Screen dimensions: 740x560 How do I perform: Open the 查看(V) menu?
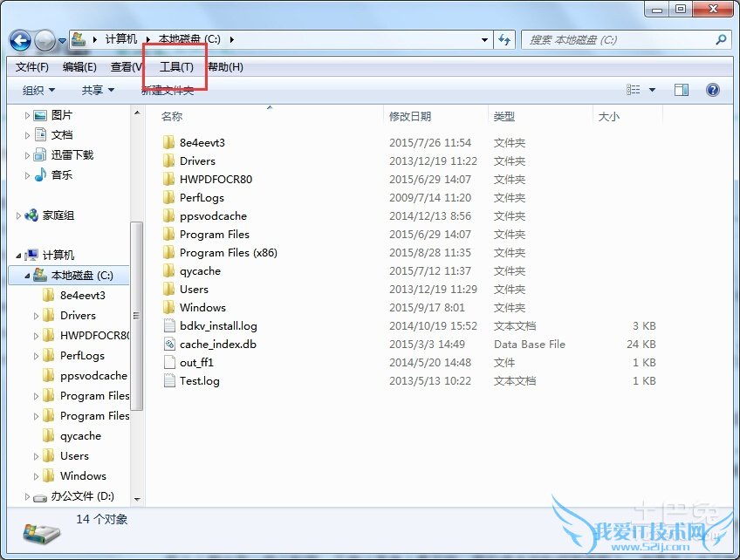point(126,67)
